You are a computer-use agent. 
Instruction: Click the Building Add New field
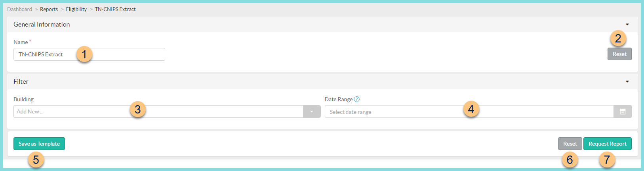pos(158,111)
